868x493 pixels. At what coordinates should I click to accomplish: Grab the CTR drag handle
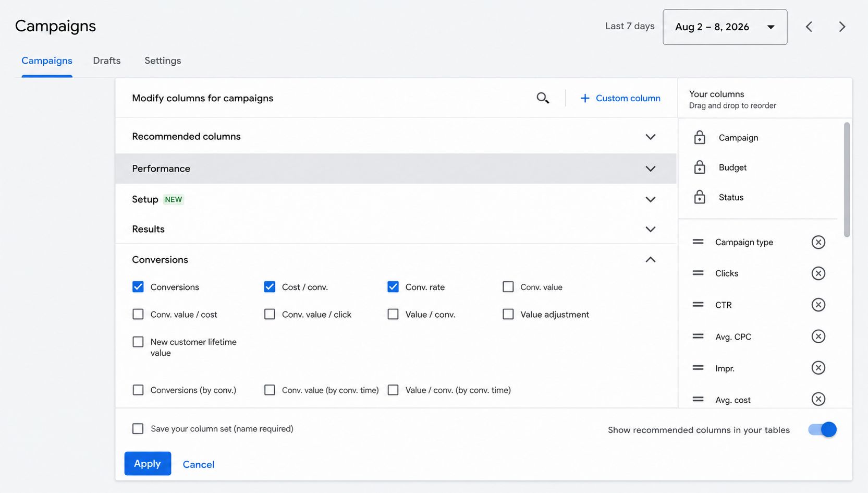pyautogui.click(x=698, y=304)
